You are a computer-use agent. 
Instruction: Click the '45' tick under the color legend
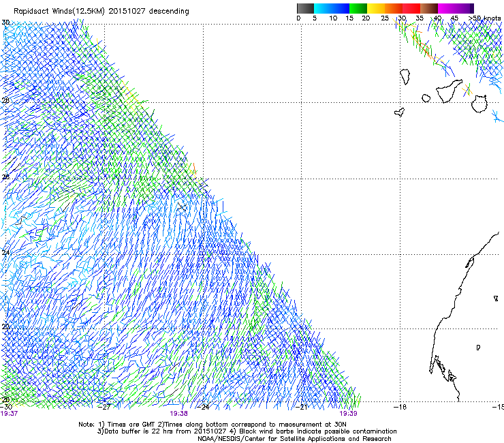click(454, 18)
